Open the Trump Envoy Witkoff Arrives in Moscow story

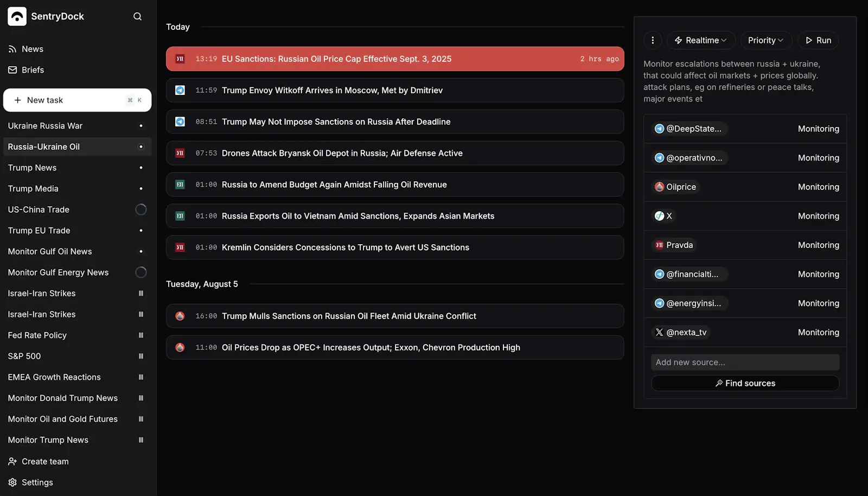[395, 90]
